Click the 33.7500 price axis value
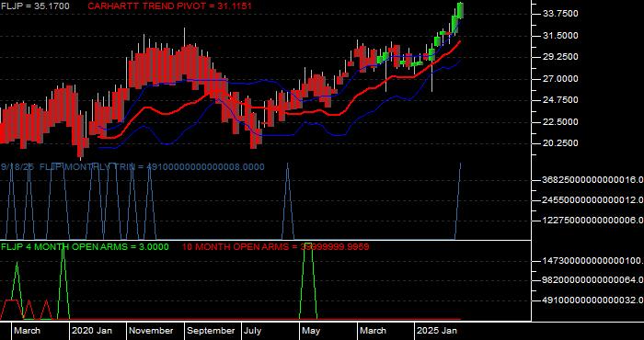This screenshot has width=644, height=340. [560, 14]
